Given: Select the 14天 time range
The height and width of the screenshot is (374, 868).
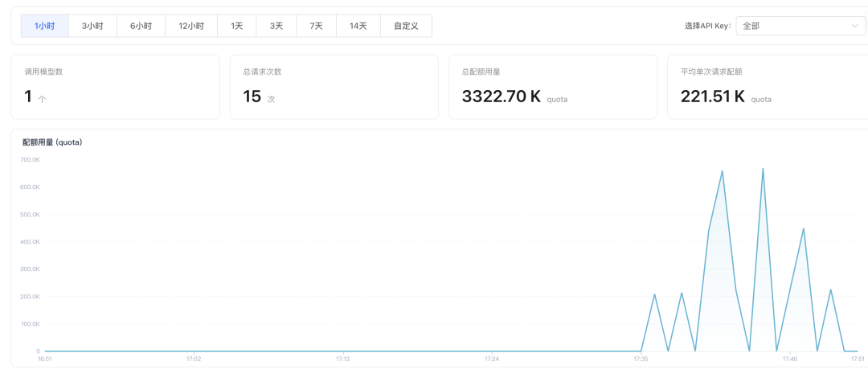Looking at the screenshot, I should [358, 26].
